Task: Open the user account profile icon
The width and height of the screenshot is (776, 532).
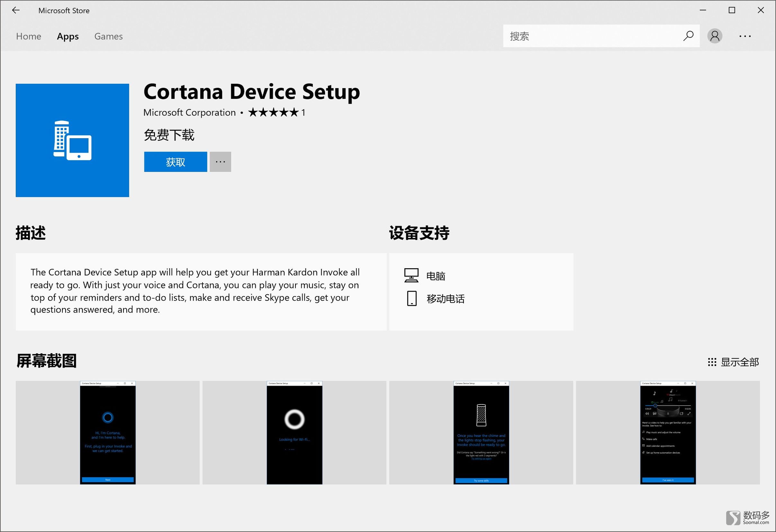Action: click(715, 36)
